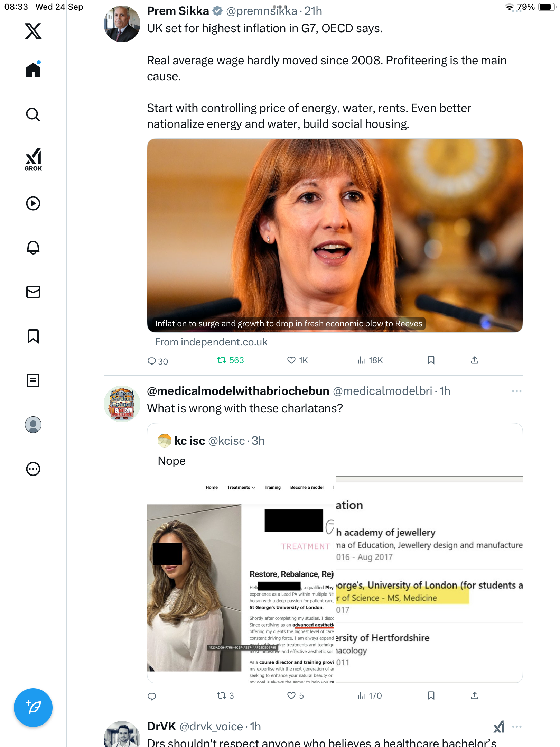Screen dimensions: 560x747
Task: Compose a new post with blue button
Action: click(33, 708)
